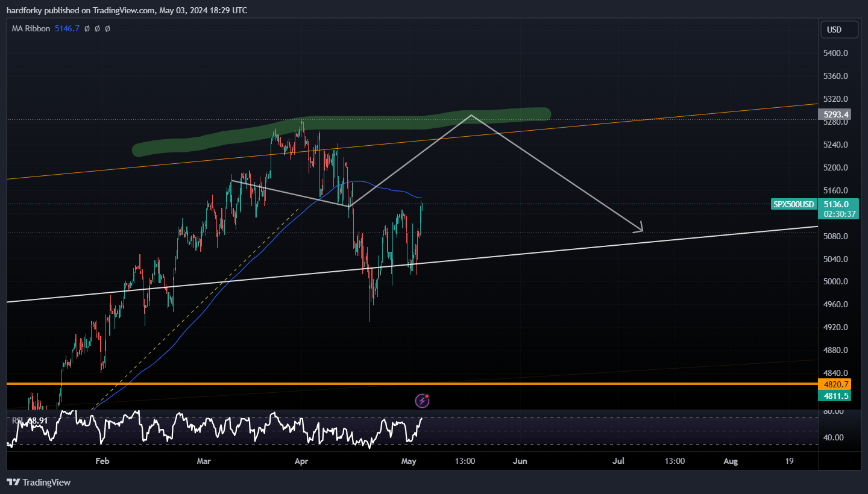
Task: Click the Jul label on time axis
Action: (618, 461)
